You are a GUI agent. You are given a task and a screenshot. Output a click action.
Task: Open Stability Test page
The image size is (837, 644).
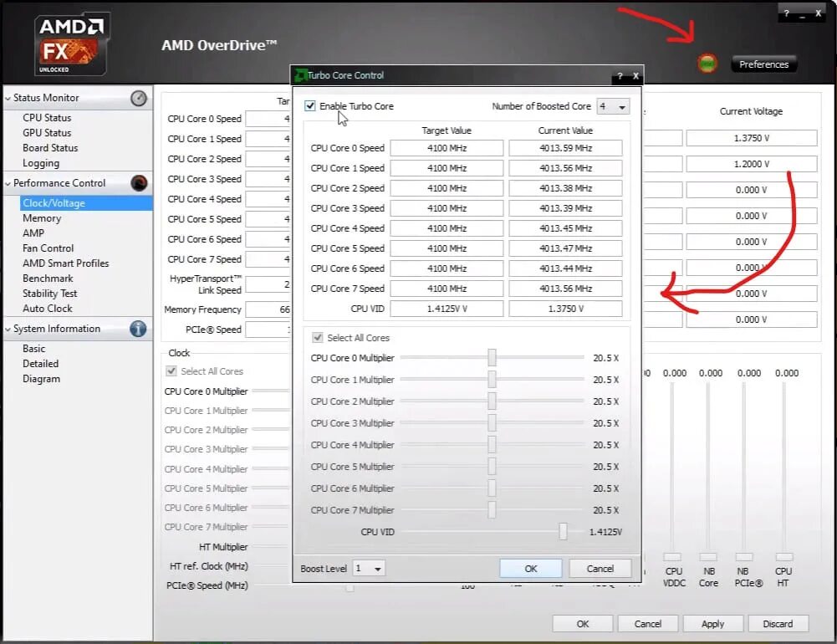click(x=49, y=294)
